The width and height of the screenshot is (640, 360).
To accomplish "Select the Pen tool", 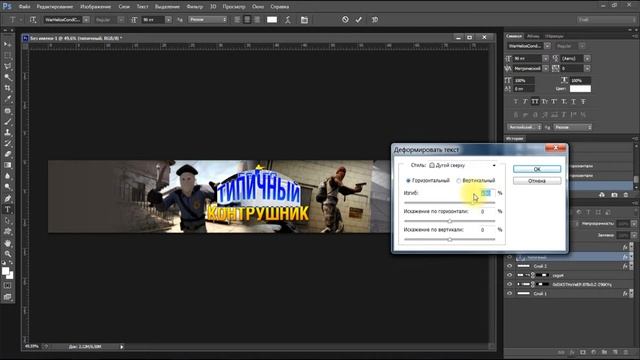I will pos(7,199).
